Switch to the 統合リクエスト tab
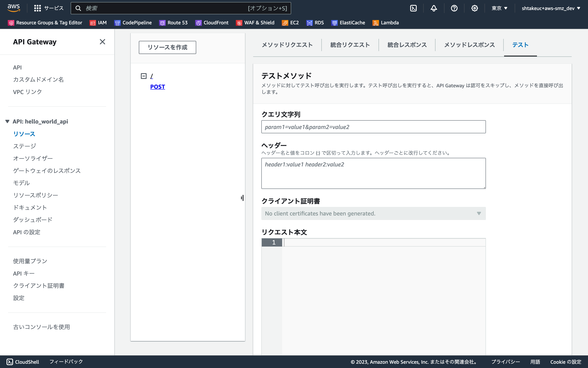 point(350,45)
